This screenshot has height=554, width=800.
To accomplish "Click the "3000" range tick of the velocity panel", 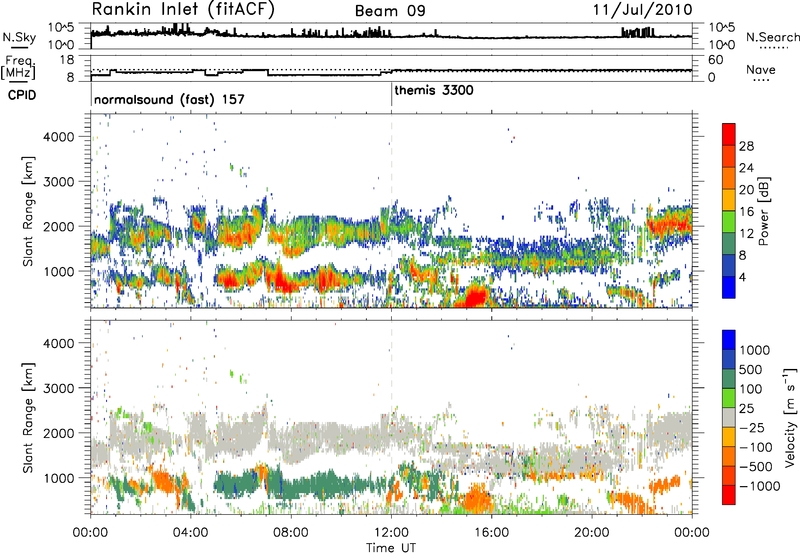I will 58,388.
